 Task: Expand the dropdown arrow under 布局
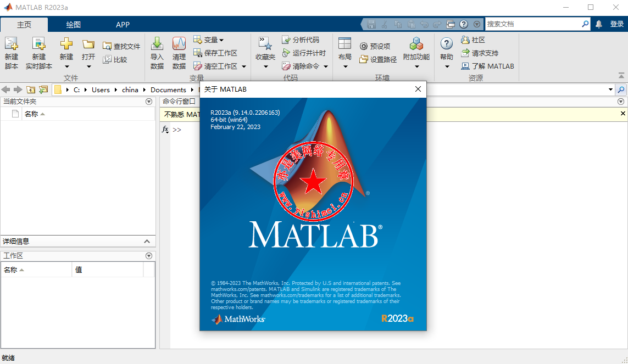[x=345, y=66]
